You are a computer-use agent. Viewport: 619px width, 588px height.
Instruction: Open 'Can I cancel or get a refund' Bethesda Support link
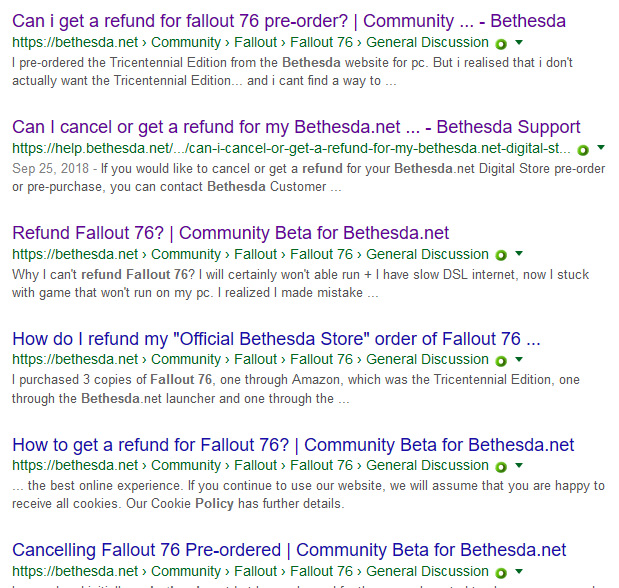(x=296, y=127)
